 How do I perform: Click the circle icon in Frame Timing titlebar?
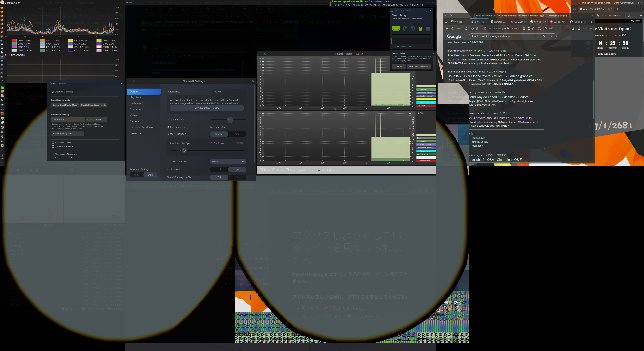click(x=265, y=54)
